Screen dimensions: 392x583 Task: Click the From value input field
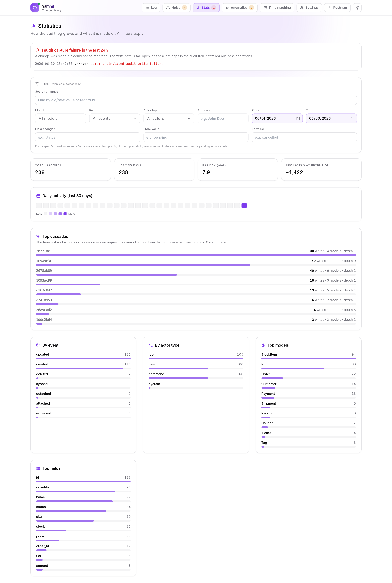(x=196, y=137)
